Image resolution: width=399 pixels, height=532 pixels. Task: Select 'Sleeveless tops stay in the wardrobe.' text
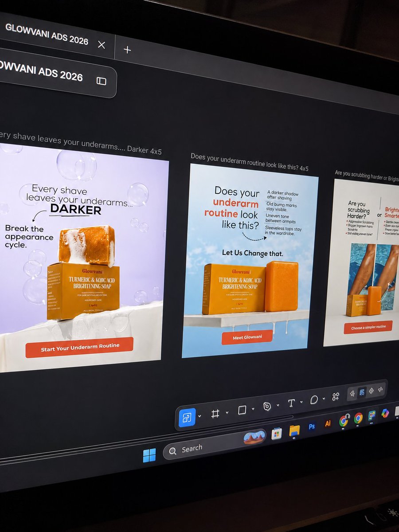(283, 230)
